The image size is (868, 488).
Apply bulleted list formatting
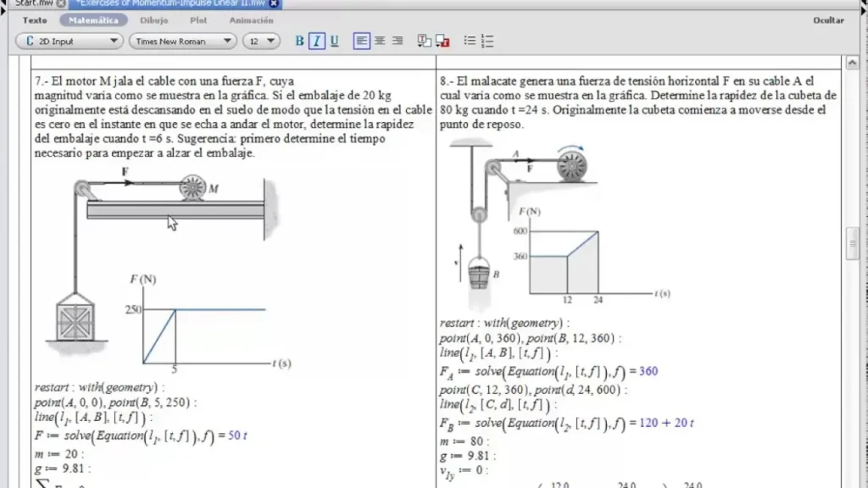(x=470, y=41)
